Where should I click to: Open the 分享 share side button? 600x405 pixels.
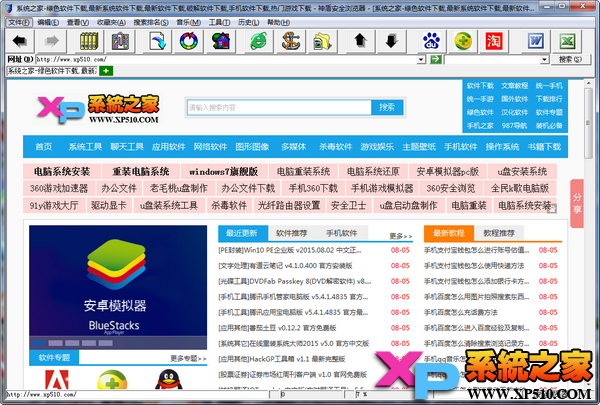coord(577,203)
